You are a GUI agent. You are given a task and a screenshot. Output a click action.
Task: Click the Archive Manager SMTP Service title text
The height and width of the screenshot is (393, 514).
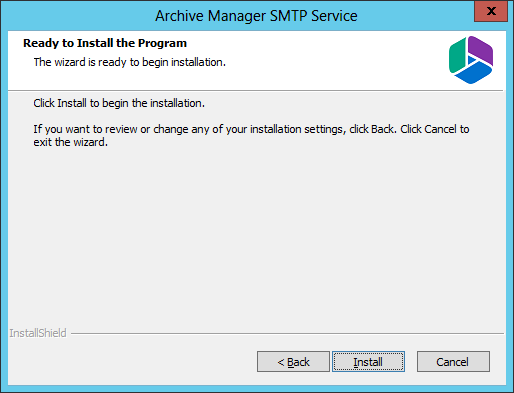pos(256,16)
